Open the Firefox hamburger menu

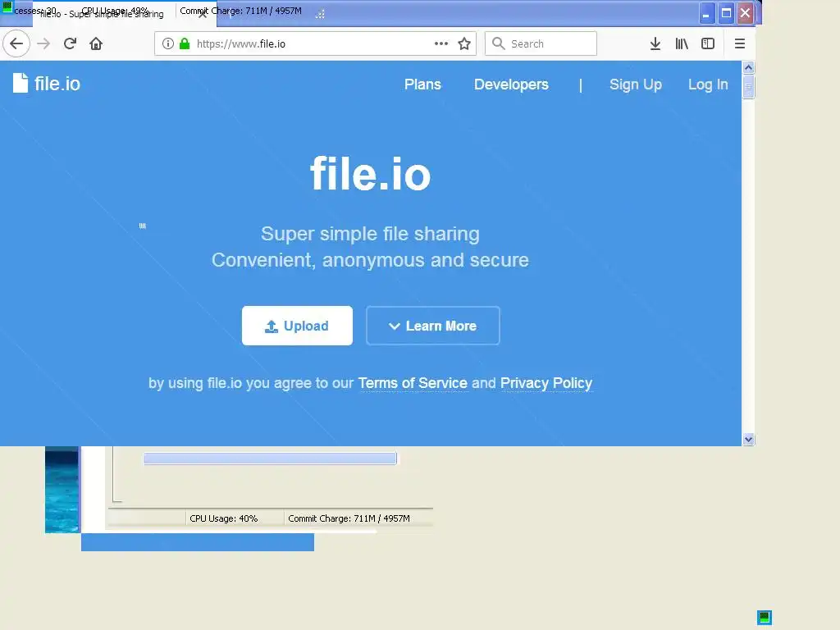(740, 44)
